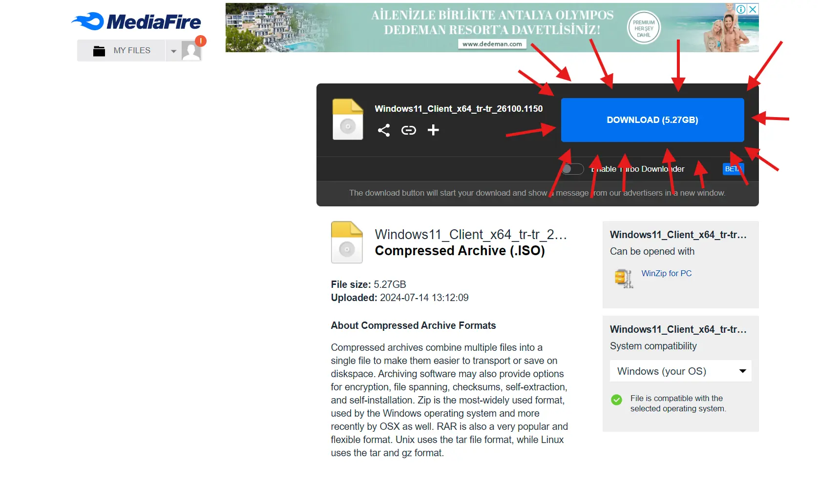Open the ad info icon

pyautogui.click(x=741, y=9)
